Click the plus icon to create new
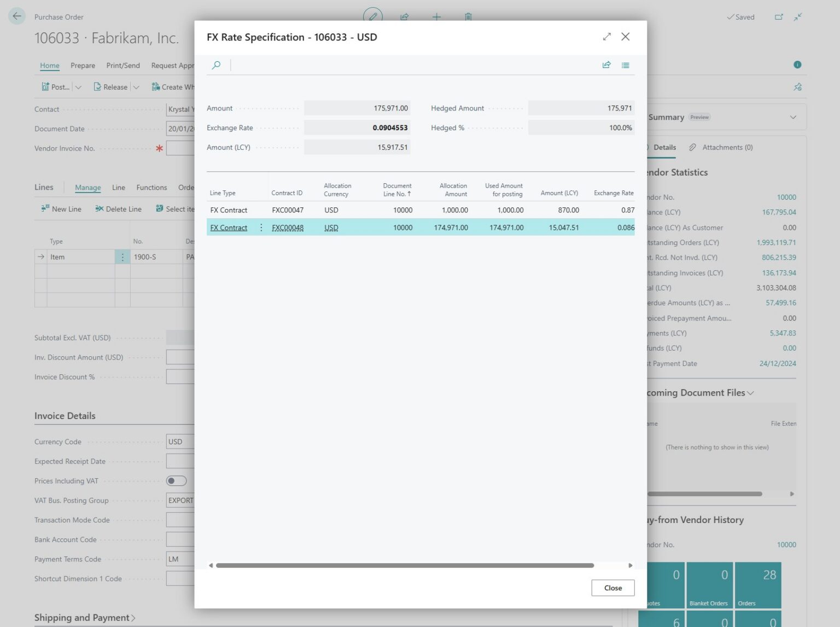840x627 pixels. pos(436,16)
